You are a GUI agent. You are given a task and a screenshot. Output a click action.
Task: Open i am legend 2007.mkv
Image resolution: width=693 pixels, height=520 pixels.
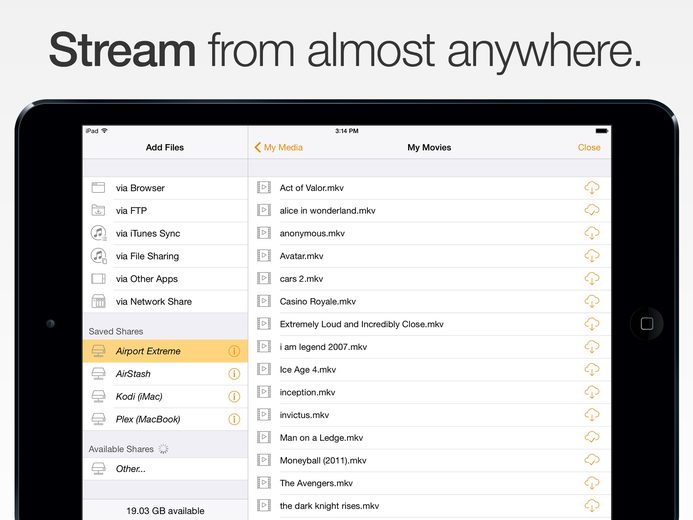click(x=430, y=347)
